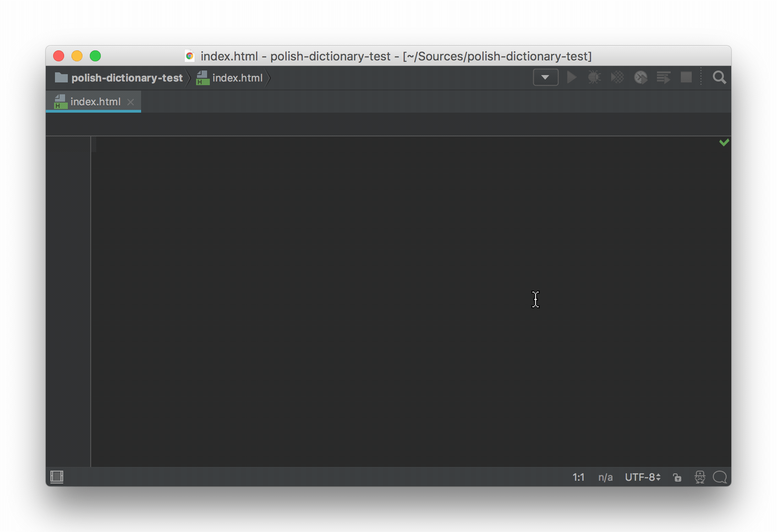Click inside the empty editor area
The width and height of the screenshot is (777, 532).
pos(410,301)
